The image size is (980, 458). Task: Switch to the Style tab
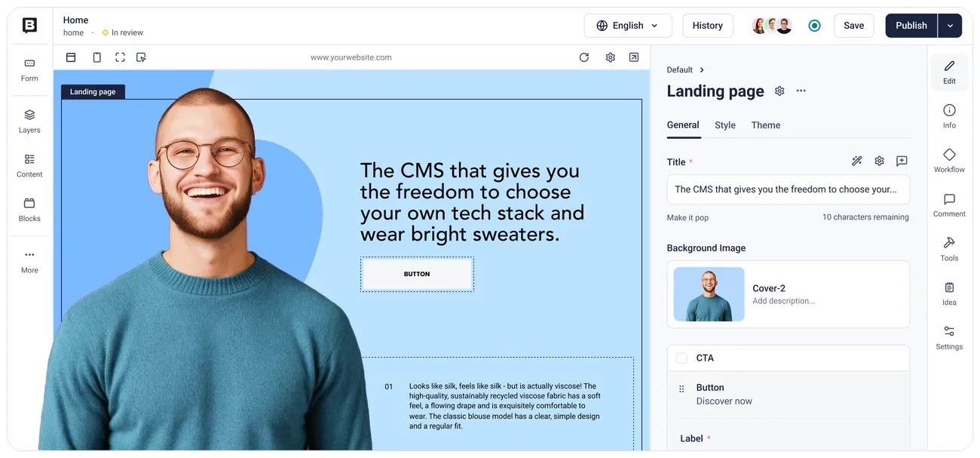pos(725,125)
